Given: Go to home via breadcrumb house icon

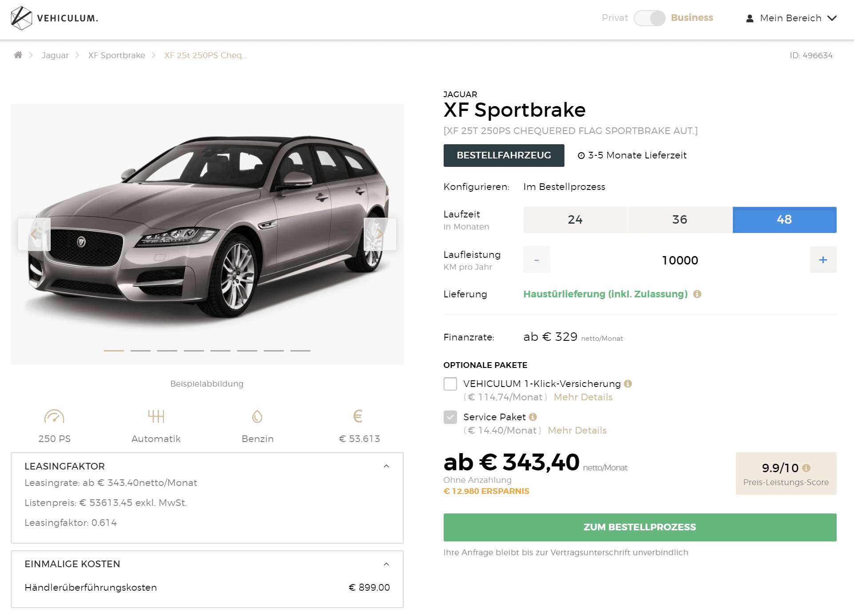Looking at the screenshot, I should [18, 55].
